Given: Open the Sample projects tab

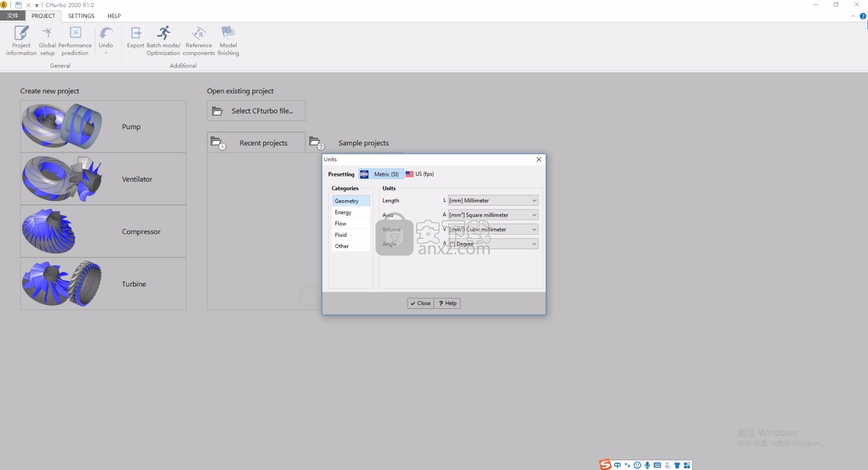Looking at the screenshot, I should point(355,143).
